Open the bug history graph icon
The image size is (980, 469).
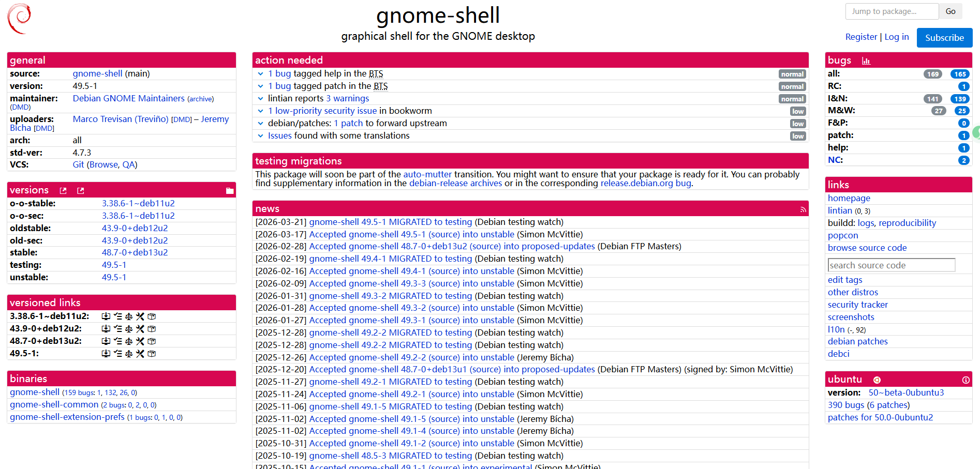pyautogui.click(x=866, y=61)
